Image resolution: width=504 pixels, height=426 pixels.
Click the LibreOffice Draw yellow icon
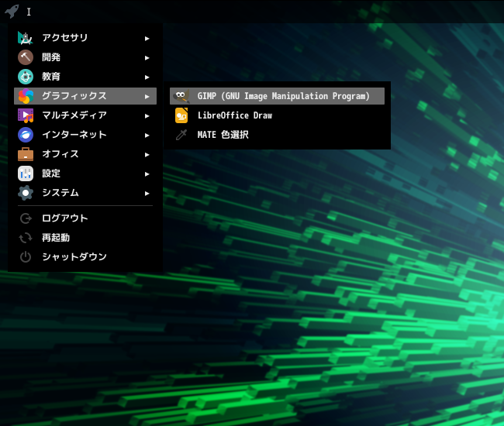(x=181, y=115)
